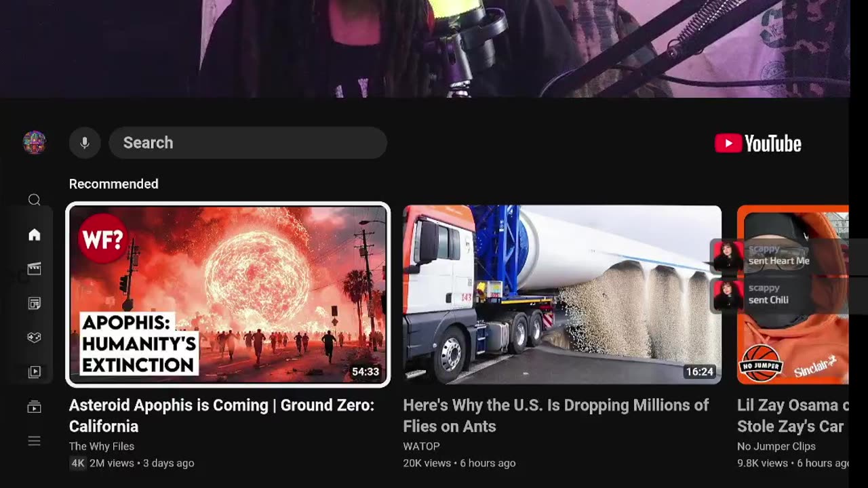Click the Search input field
The height and width of the screenshot is (488, 868).
click(248, 143)
